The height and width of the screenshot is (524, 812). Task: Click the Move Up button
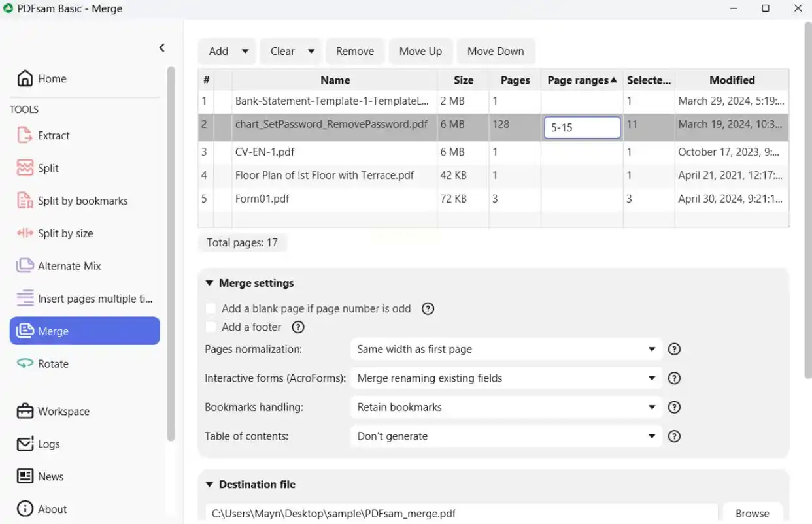(x=420, y=51)
